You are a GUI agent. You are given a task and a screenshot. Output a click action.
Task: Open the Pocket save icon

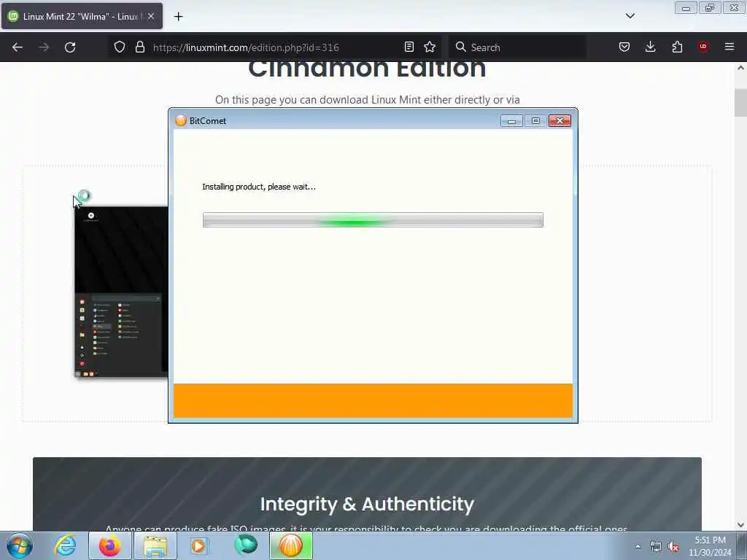click(x=624, y=47)
